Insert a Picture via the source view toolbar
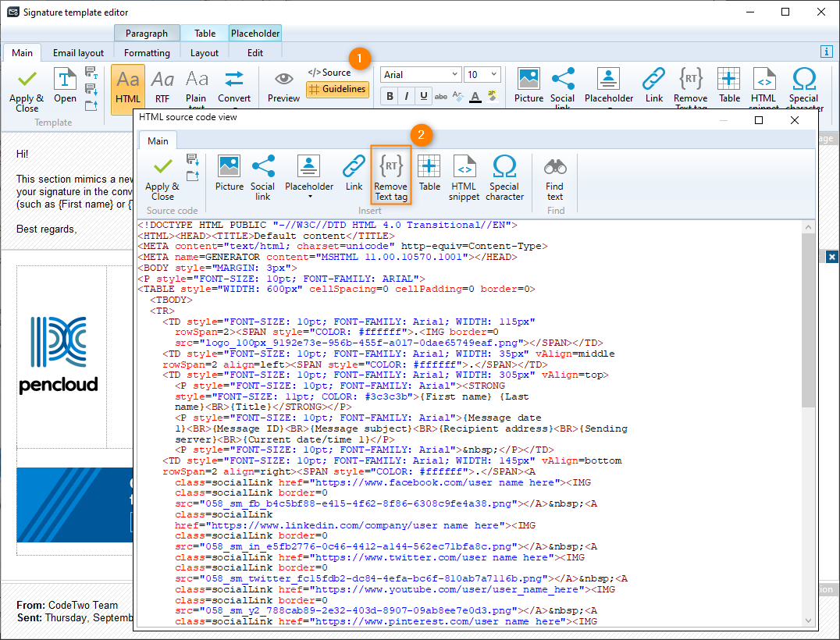840x640 pixels. pos(229,173)
